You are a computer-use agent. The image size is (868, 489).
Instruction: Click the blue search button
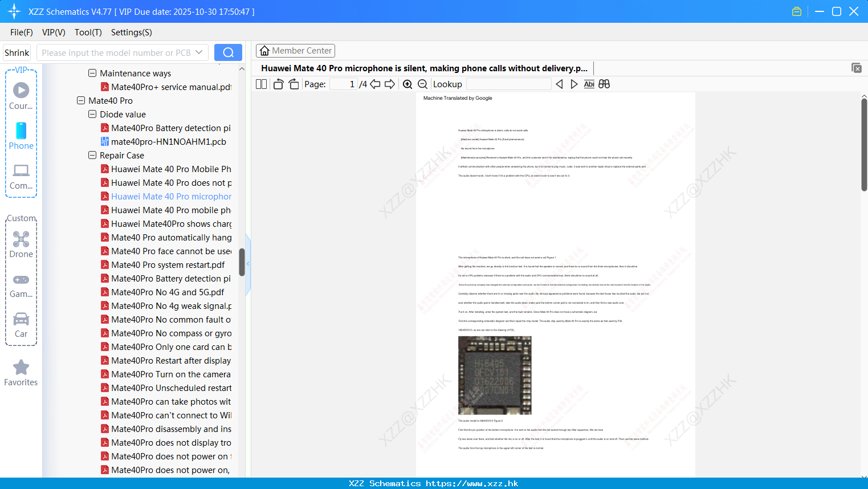[x=228, y=52]
